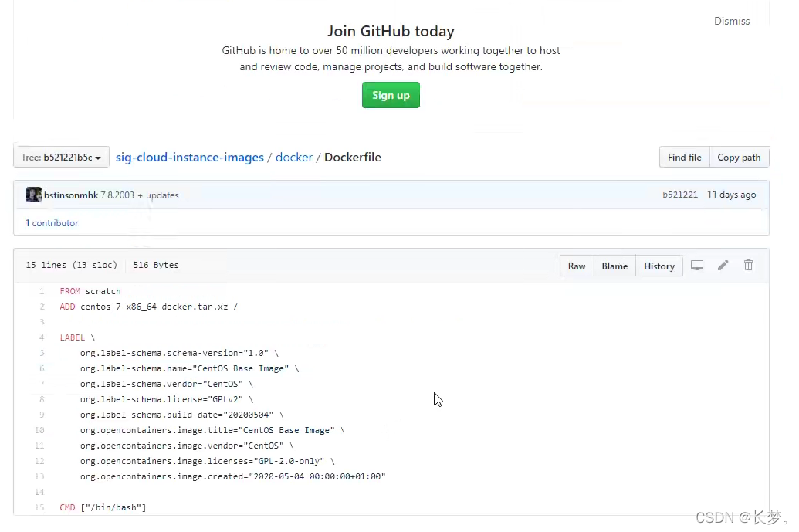Click label-schema.name "CentOS Base Image" line
799x532 pixels.
pyautogui.click(x=190, y=368)
